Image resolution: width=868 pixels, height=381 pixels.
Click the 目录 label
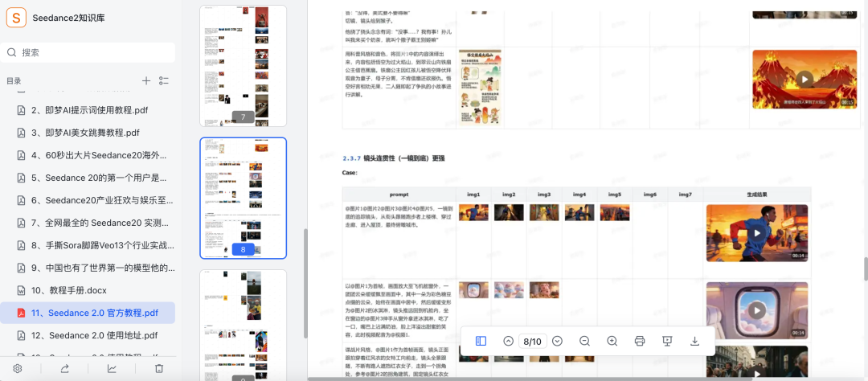pos(14,81)
